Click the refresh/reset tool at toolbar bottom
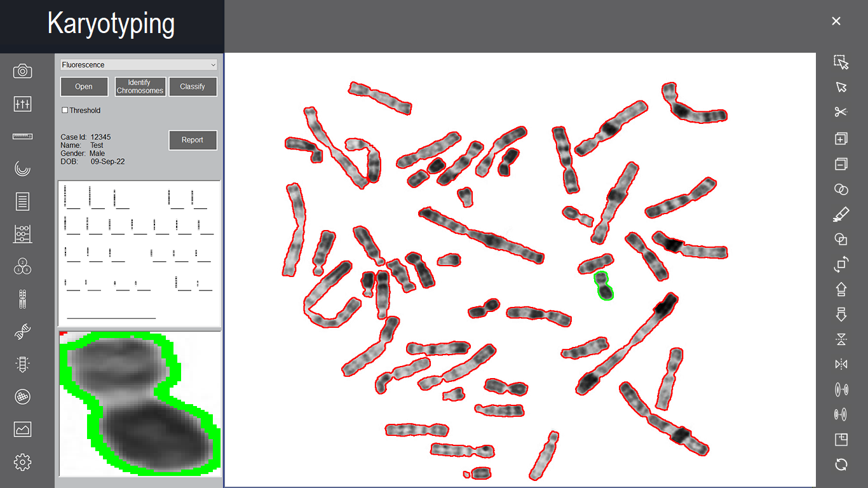This screenshot has height=488, width=868. point(841,464)
